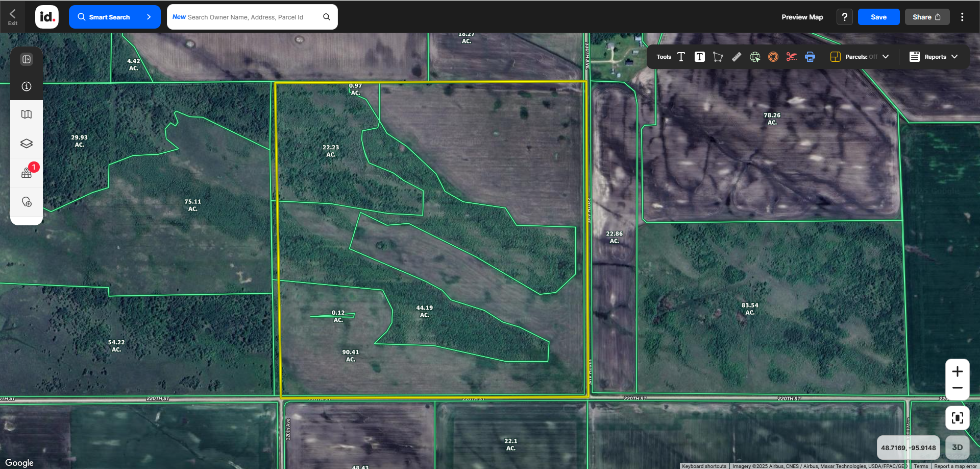This screenshot has height=469, width=980.
Task: Select the boxed text label tool
Action: click(699, 57)
